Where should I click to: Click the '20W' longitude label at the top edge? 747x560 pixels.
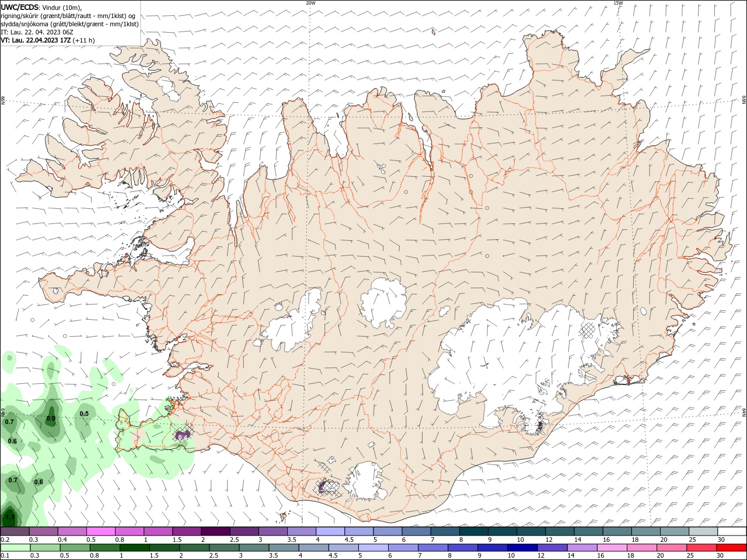pos(310,3)
